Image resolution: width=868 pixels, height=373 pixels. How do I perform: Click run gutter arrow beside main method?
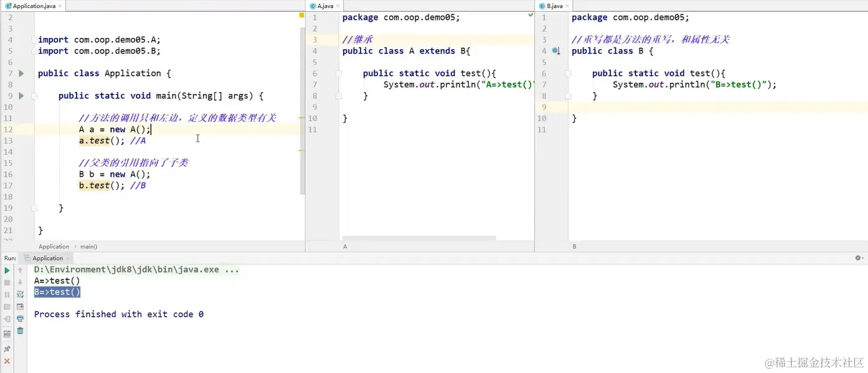point(21,96)
